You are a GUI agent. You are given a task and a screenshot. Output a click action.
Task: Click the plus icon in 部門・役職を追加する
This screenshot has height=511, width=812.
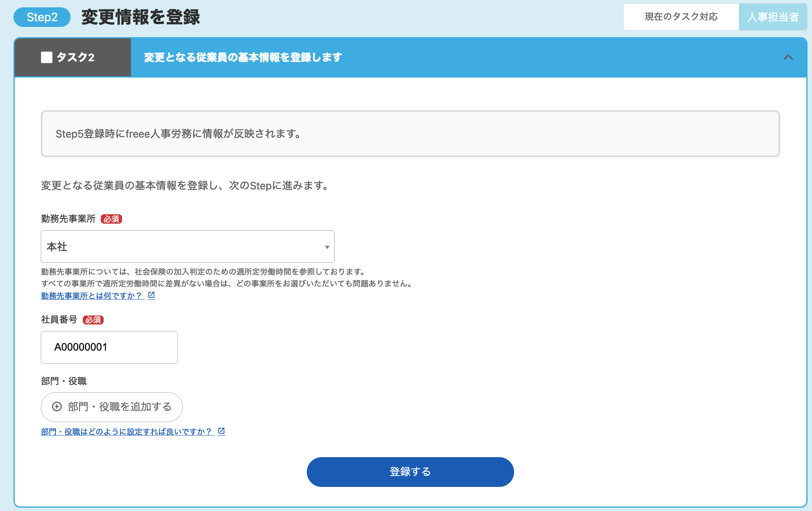point(57,407)
